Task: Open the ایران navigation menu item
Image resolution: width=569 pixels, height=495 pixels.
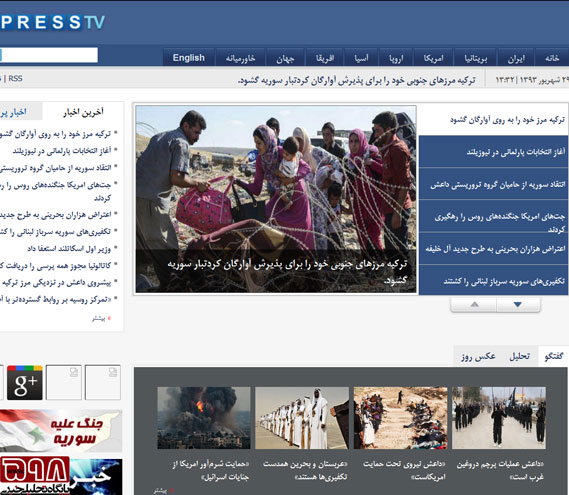Action: [516, 58]
